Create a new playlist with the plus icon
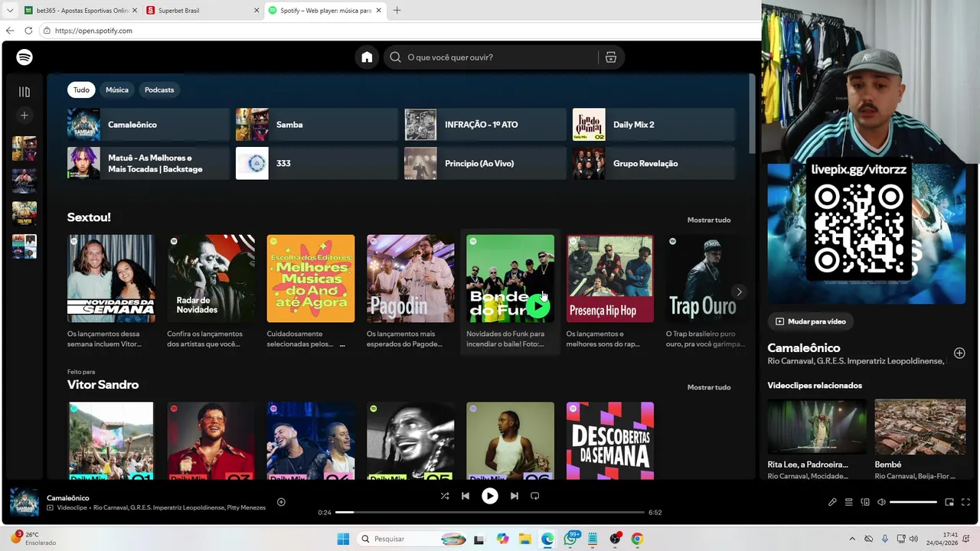 pyautogui.click(x=24, y=116)
